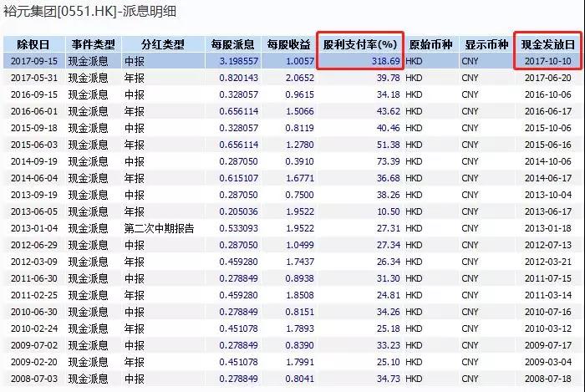Click the payout ratio 73.39
Screen dimensions: 585x392
coord(388,161)
